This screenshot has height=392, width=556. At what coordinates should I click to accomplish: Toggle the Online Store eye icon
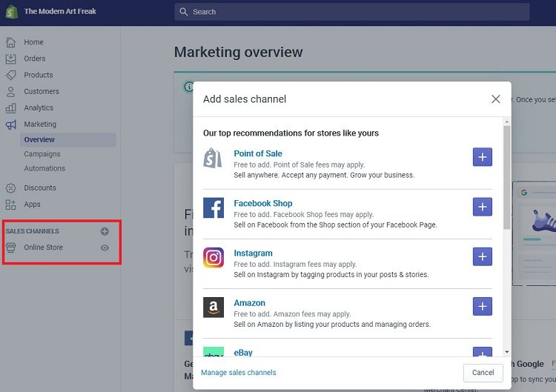(105, 248)
